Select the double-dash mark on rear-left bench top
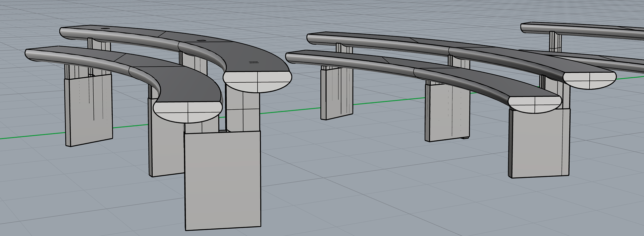The image size is (644, 236). (x=254, y=62)
